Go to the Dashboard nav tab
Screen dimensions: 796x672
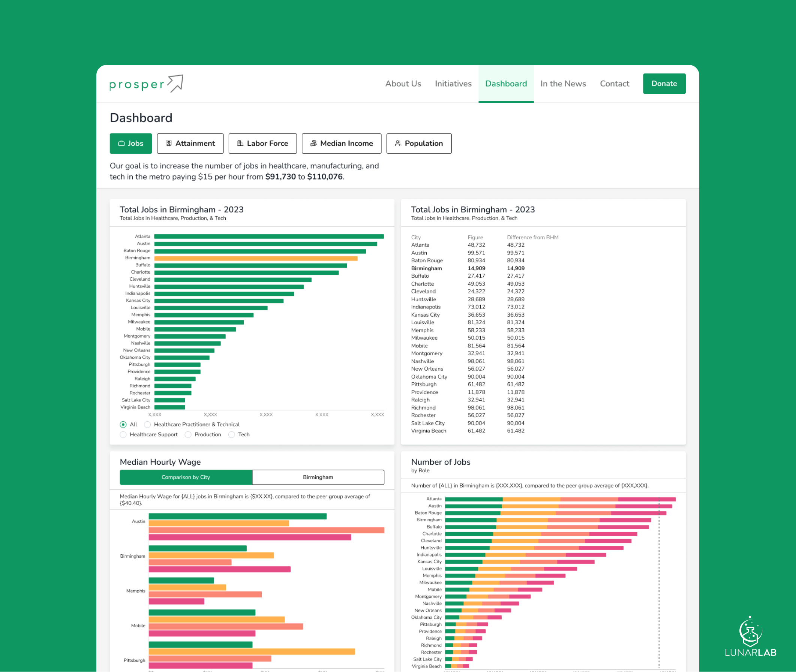point(506,84)
